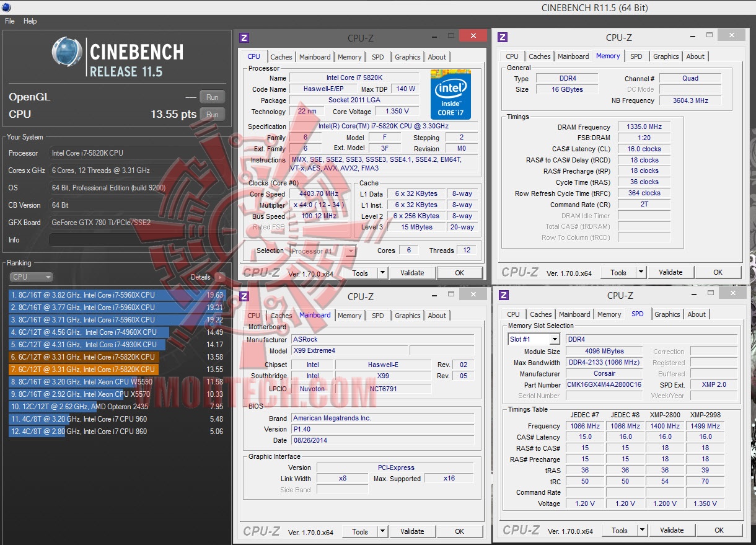Screen dimensions: 756x545
Task: Click Validate in Mainboard CPU-Z window
Action: 412,531
